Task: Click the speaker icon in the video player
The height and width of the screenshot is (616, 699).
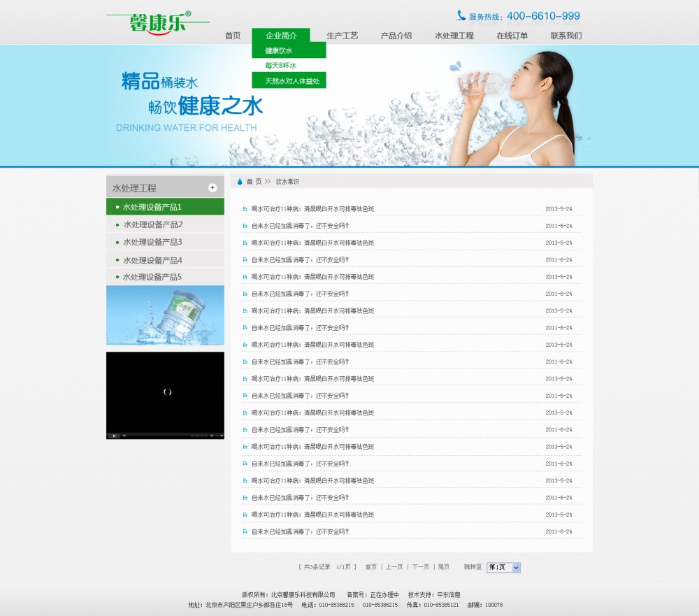Action: (x=211, y=435)
